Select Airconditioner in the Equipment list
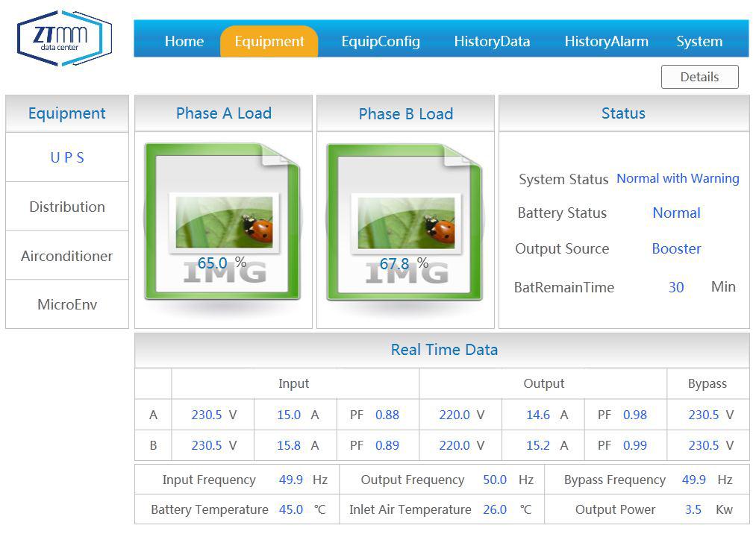Image resolution: width=756 pixels, height=537 pixels. pos(67,256)
